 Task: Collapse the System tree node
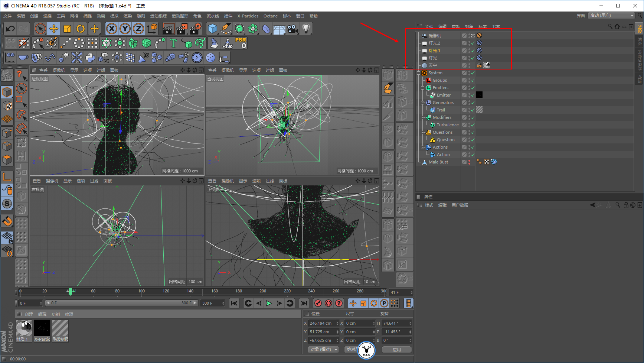[419, 73]
